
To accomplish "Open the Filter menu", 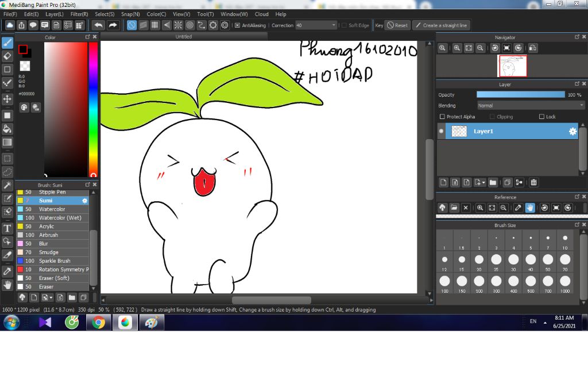I will tap(79, 14).
